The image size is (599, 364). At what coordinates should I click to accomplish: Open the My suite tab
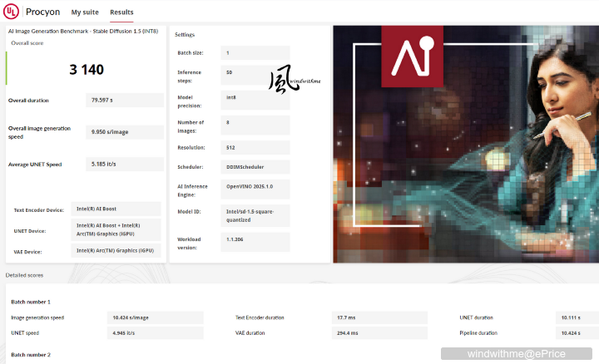[x=85, y=12]
